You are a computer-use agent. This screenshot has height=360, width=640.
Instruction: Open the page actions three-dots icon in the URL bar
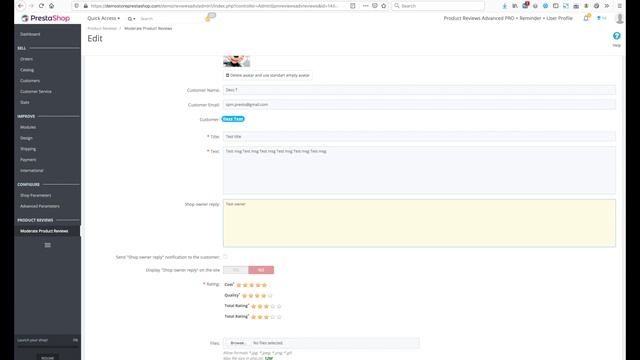[365, 6]
